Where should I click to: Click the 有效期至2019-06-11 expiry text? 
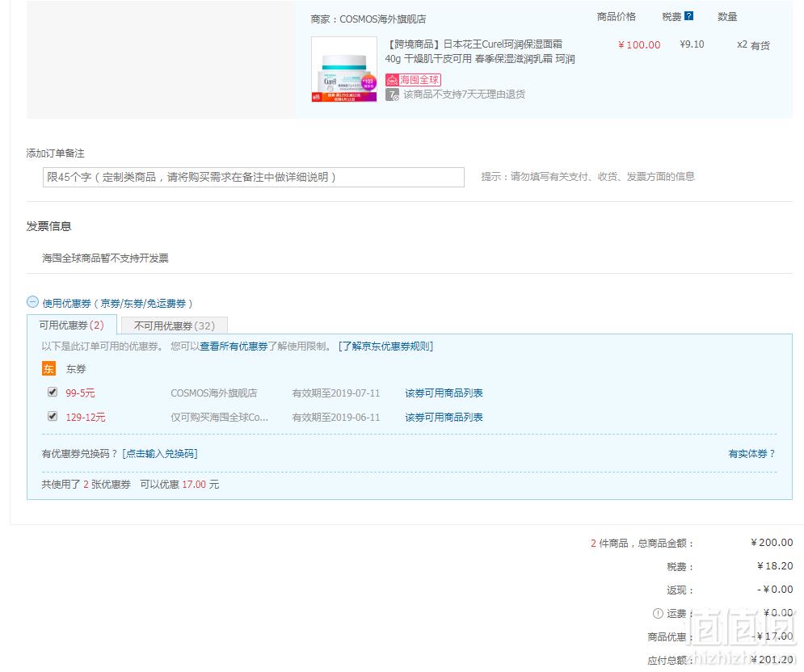tap(336, 418)
